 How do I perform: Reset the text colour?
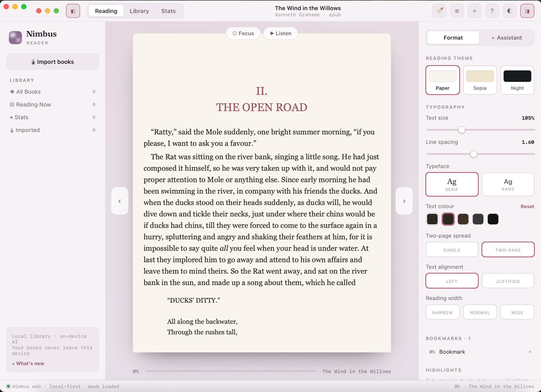tap(527, 206)
